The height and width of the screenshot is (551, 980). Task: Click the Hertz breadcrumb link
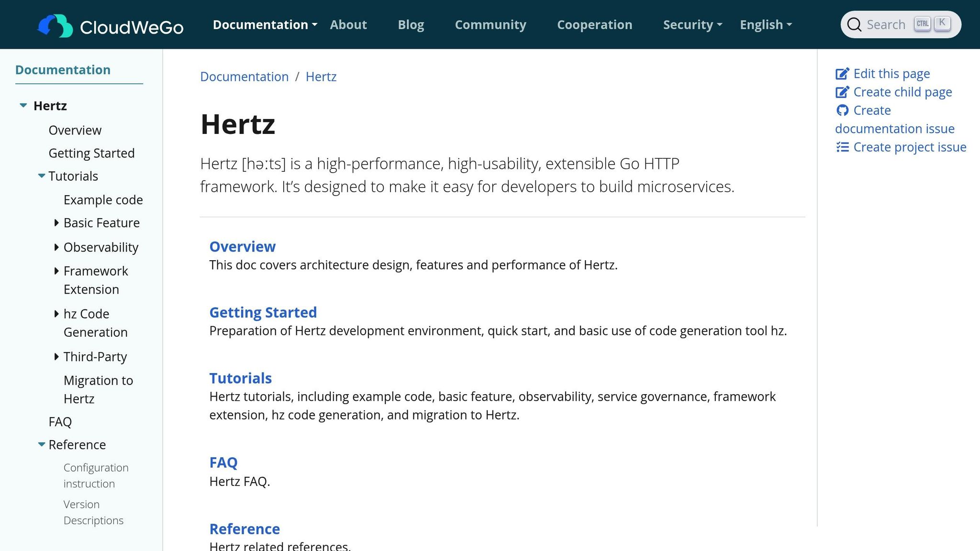(321, 77)
